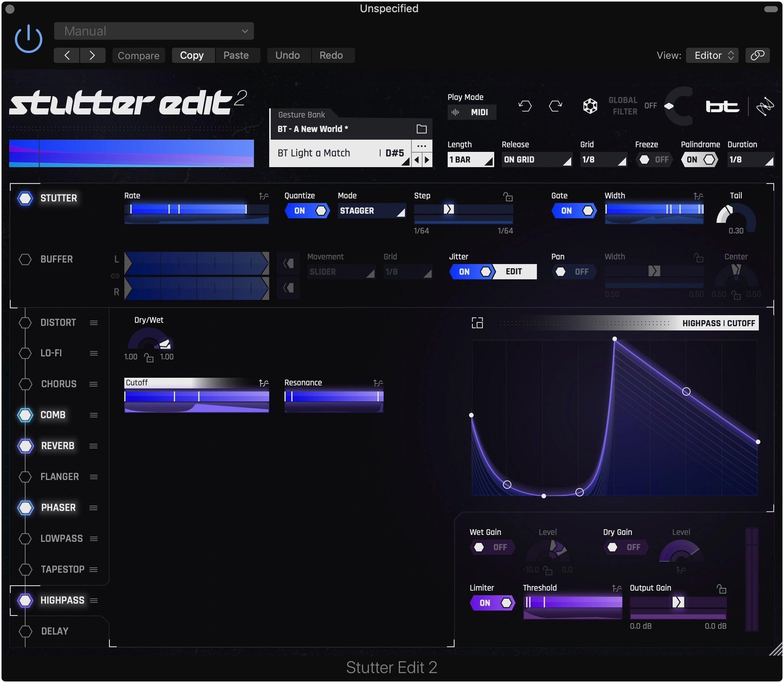Switch to the DELAY effect in the sidebar
Image resolution: width=784 pixels, height=683 pixels.
coord(55,631)
